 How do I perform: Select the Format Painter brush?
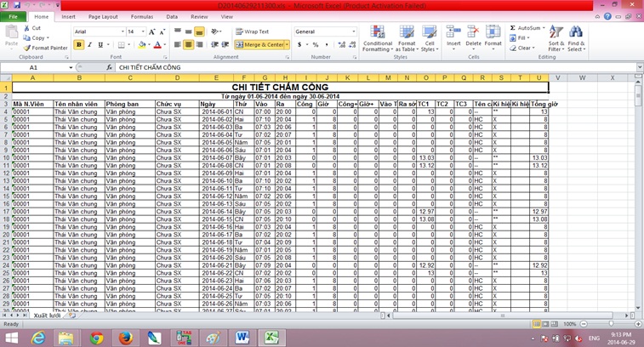click(26, 48)
